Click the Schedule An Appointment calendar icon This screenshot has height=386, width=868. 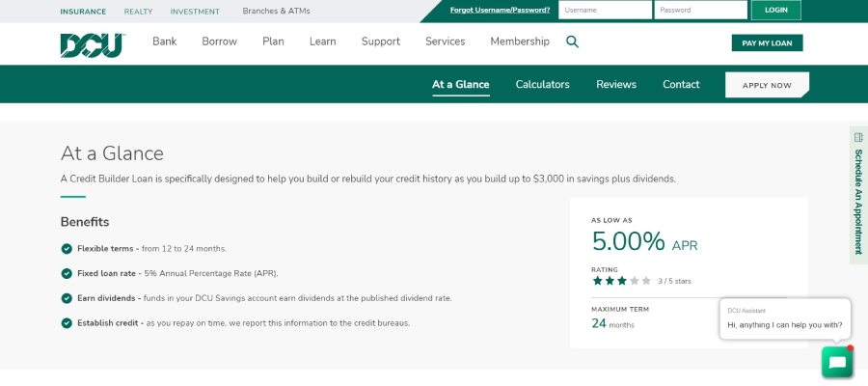point(858,137)
